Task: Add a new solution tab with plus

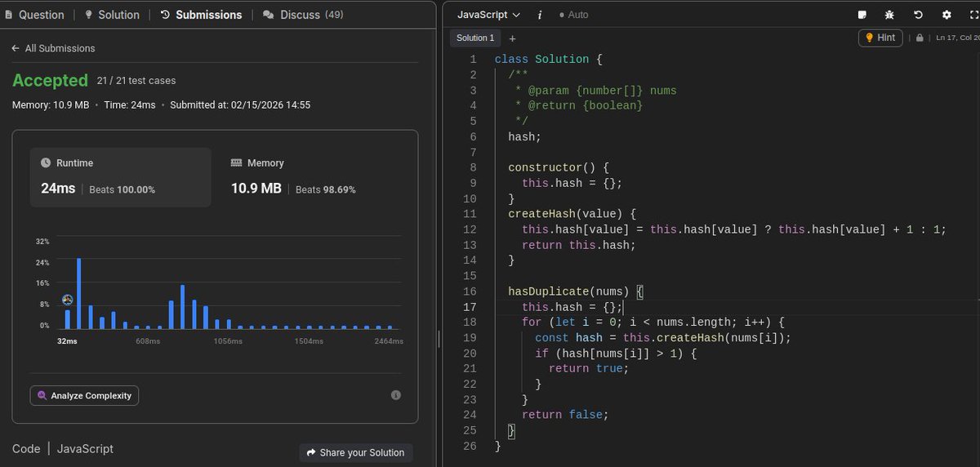Action: tap(512, 38)
